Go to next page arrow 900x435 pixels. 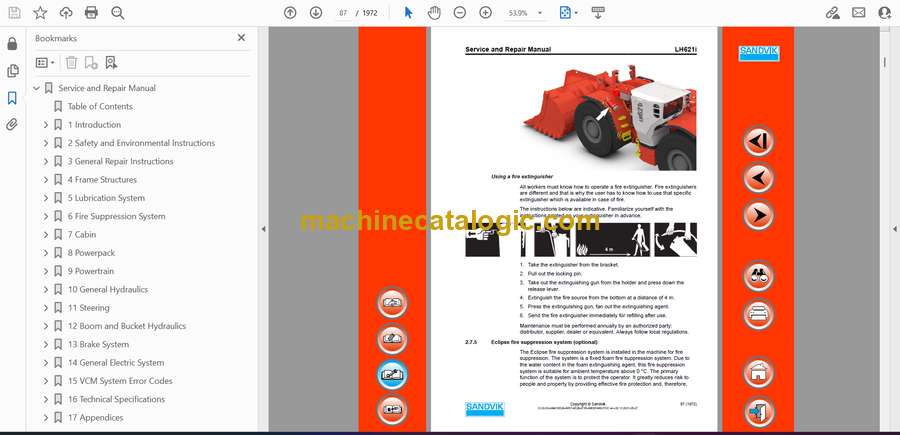pyautogui.click(x=316, y=13)
